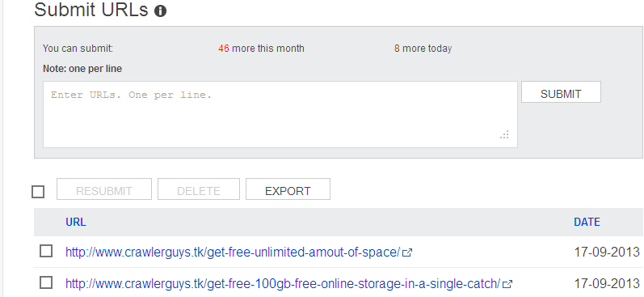
Task: Check the box for get-free-100gb-free-online-storage URL
Action: (46, 282)
